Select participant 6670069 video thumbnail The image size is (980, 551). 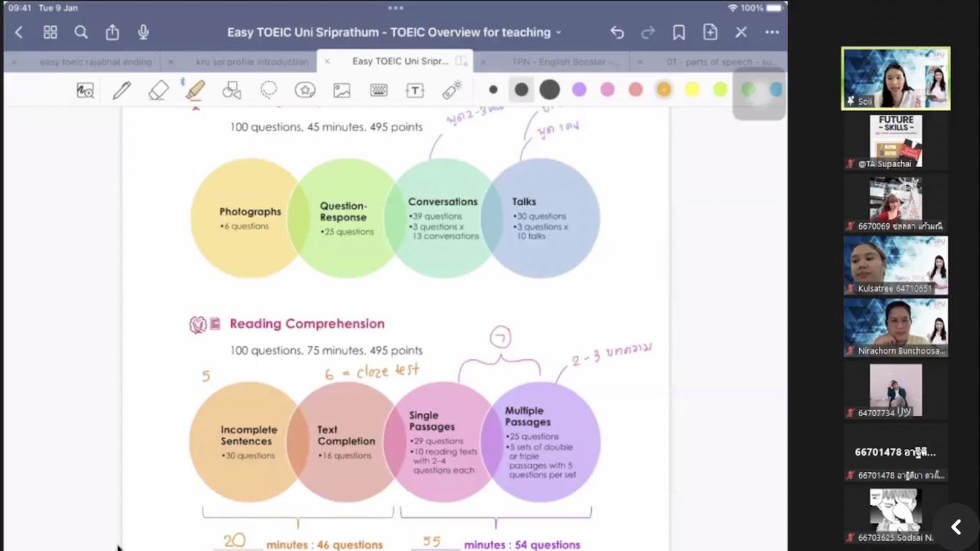click(x=895, y=203)
